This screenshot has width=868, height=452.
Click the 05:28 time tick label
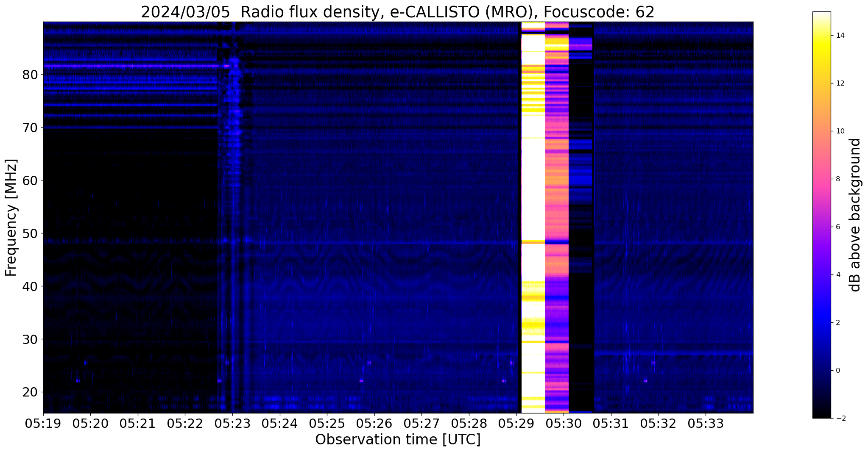(x=469, y=423)
